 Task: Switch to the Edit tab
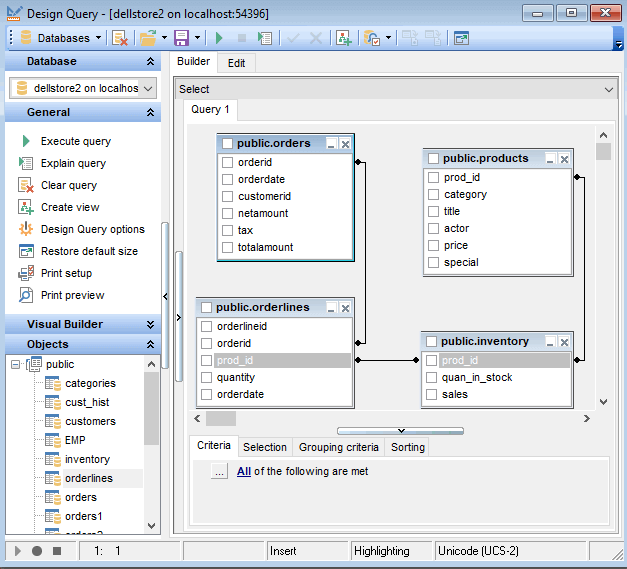[236, 63]
